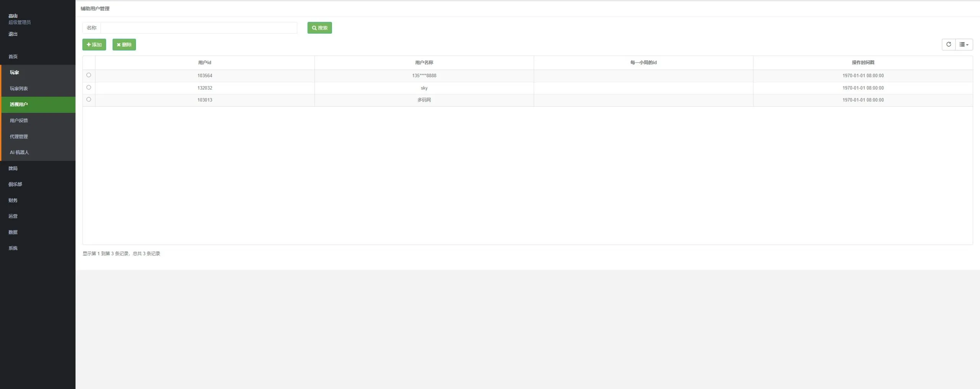Click user name sky
The width and height of the screenshot is (980, 389).
pos(424,88)
